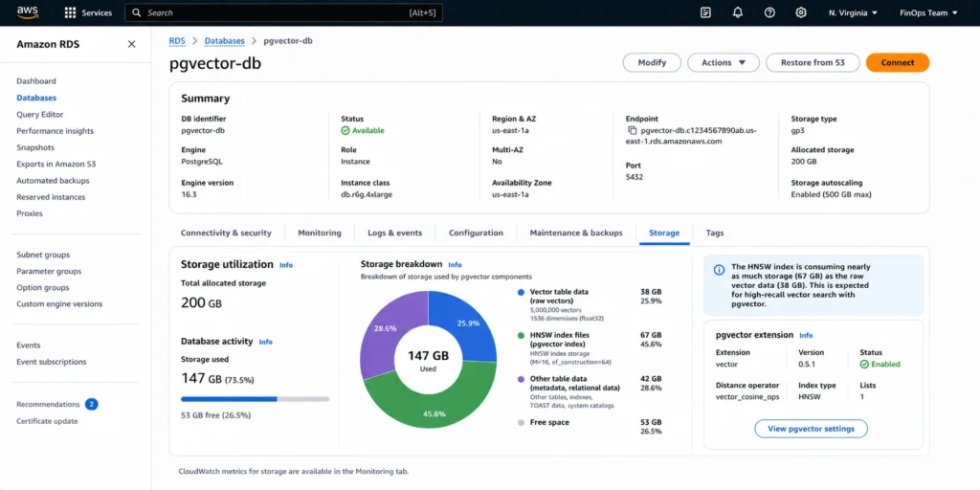This screenshot has width=980, height=490.
Task: Click the gray Free space legend dot
Action: tap(521, 422)
